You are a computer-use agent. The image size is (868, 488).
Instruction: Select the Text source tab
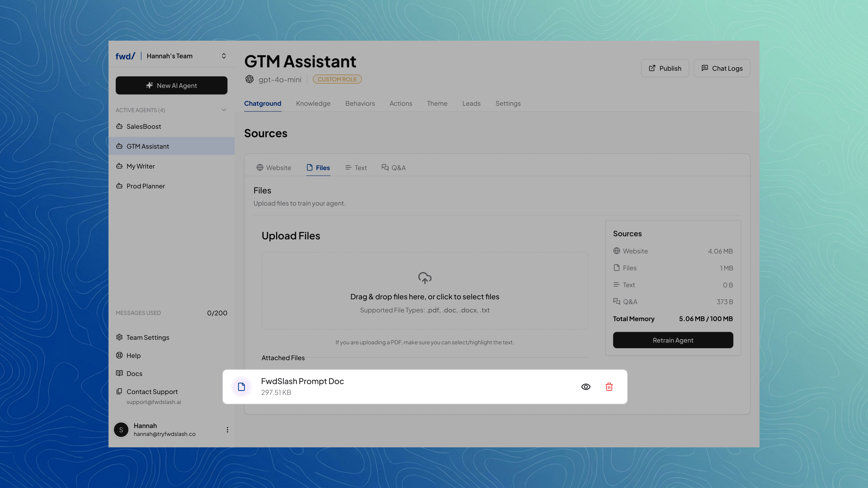click(356, 167)
